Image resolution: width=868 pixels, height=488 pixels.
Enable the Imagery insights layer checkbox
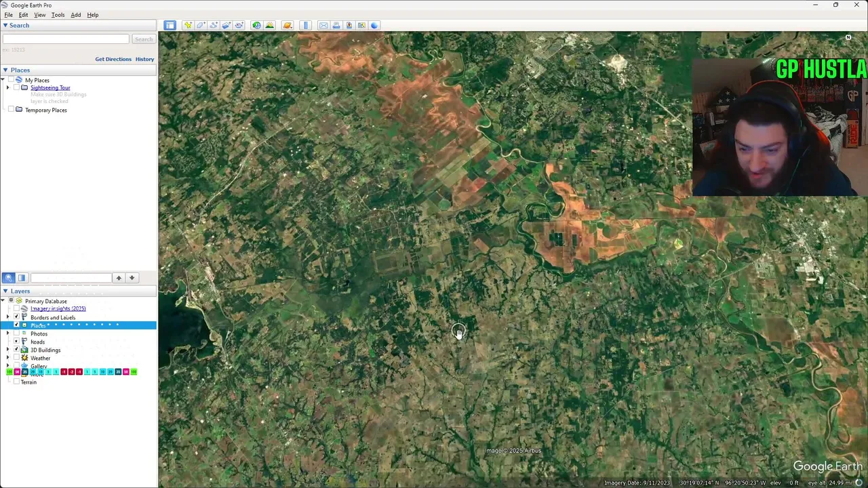coord(16,308)
